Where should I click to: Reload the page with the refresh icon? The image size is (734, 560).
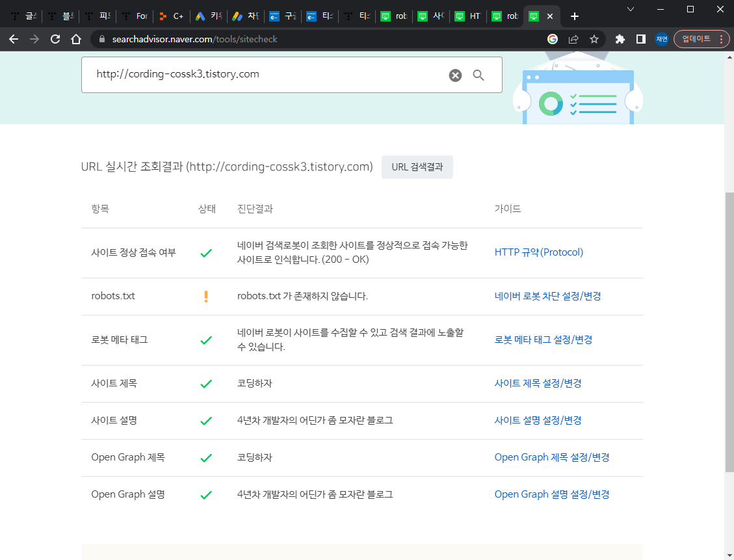[55, 39]
